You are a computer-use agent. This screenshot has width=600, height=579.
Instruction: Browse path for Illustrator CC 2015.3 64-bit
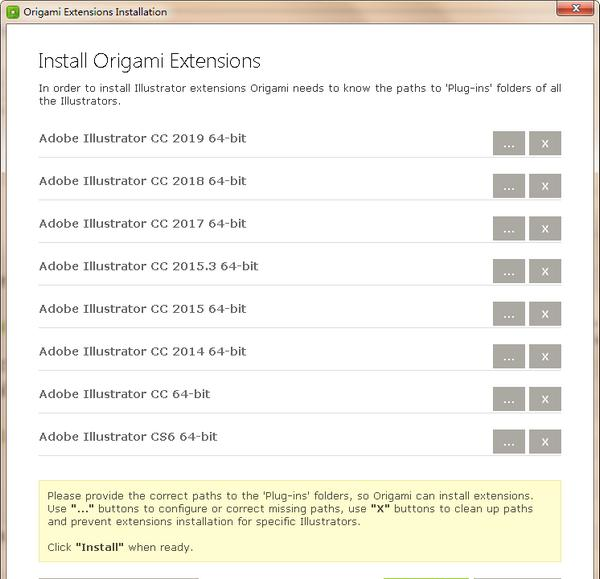pyautogui.click(x=509, y=271)
